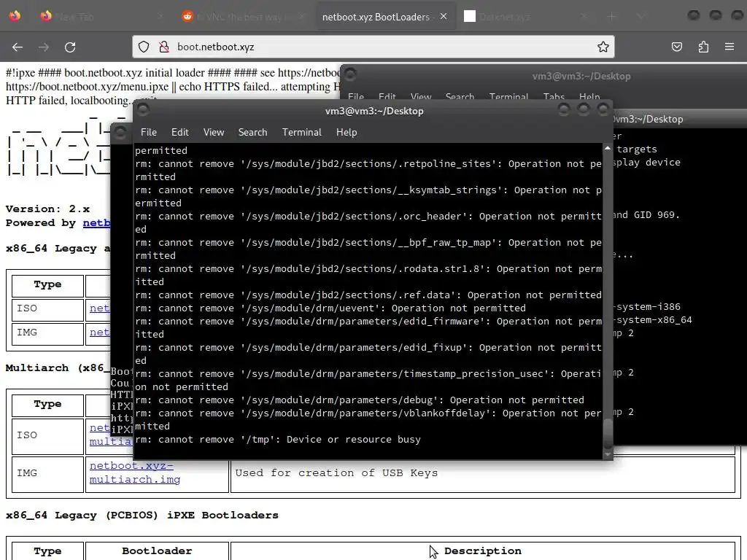Close the netboot.xyz BootLoaders tab

(444, 17)
